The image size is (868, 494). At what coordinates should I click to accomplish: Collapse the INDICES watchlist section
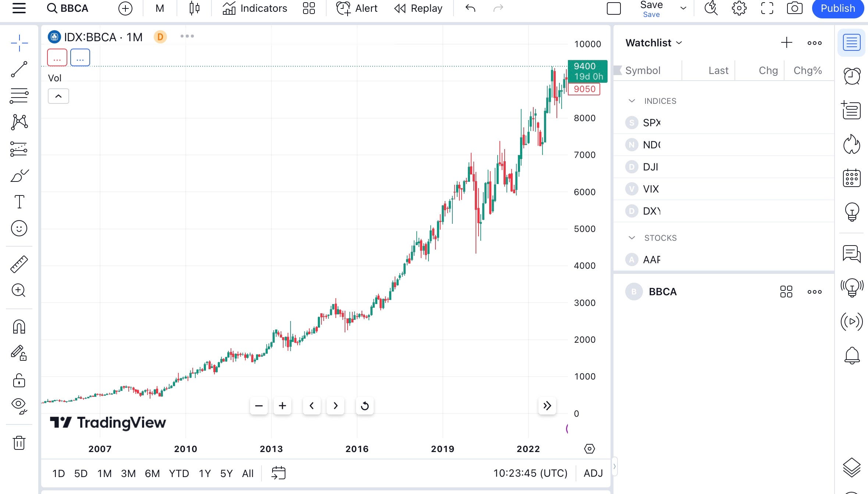point(632,101)
